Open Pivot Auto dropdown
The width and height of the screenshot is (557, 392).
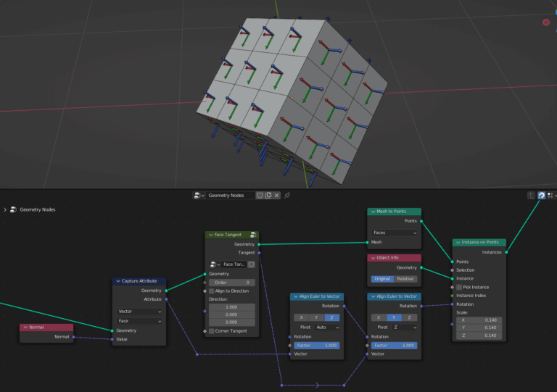tap(326, 328)
